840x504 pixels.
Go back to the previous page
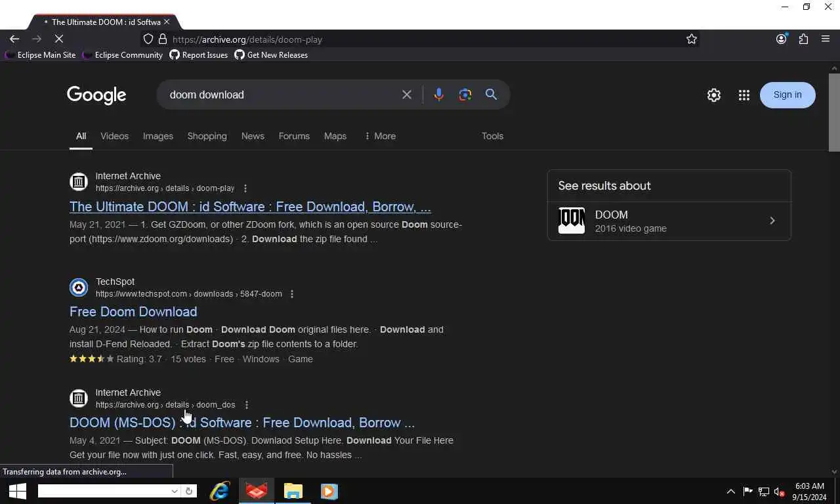pos(14,39)
